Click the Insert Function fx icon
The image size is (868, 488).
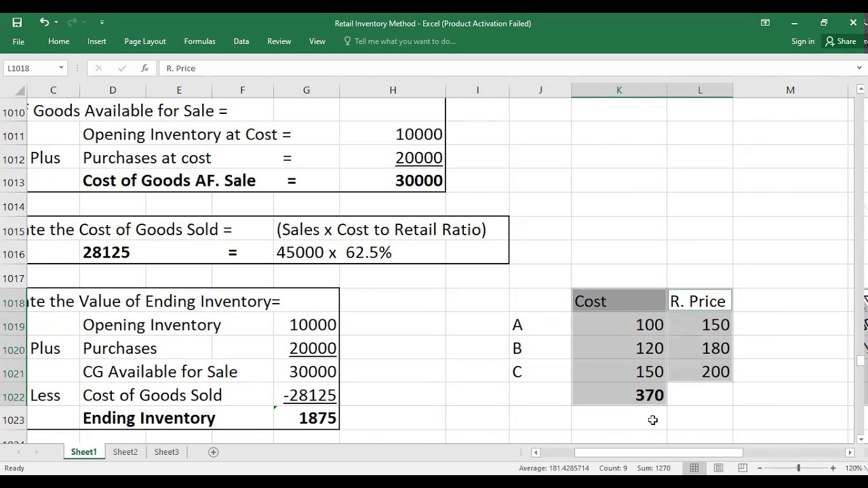click(144, 68)
